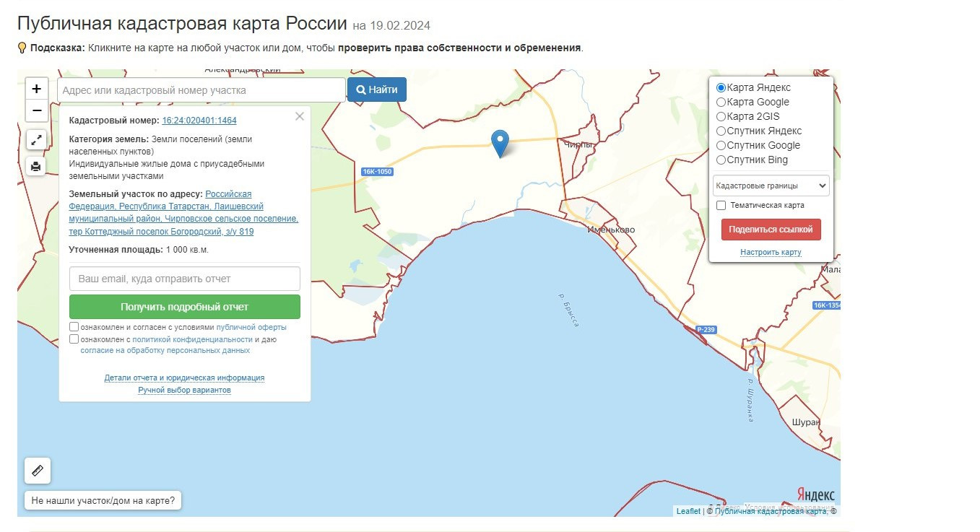Click the Чирпы village label
The width and height of the screenshot is (980, 532).
(578, 145)
